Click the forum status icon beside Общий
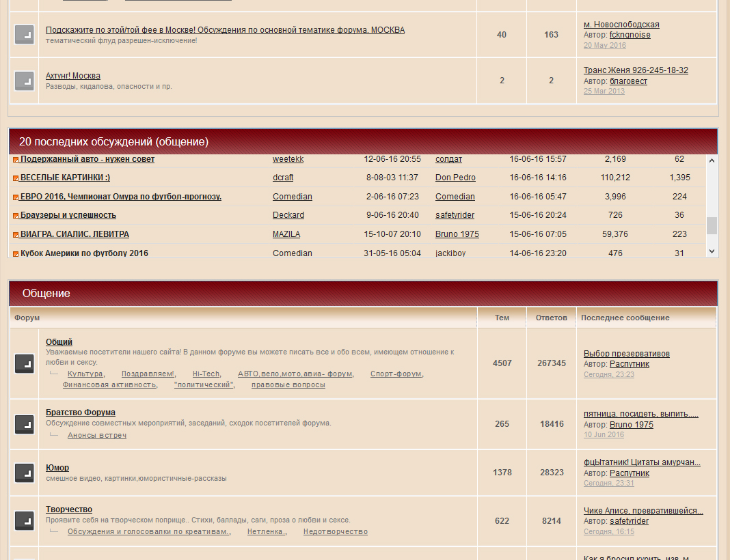This screenshot has width=730, height=560. click(25, 363)
